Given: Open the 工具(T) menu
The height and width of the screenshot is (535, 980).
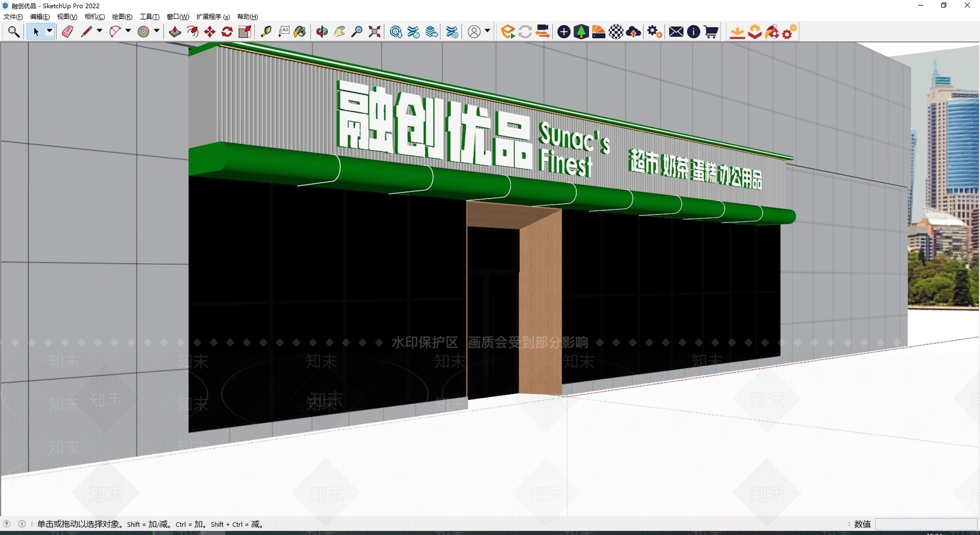Looking at the screenshot, I should coord(149,17).
